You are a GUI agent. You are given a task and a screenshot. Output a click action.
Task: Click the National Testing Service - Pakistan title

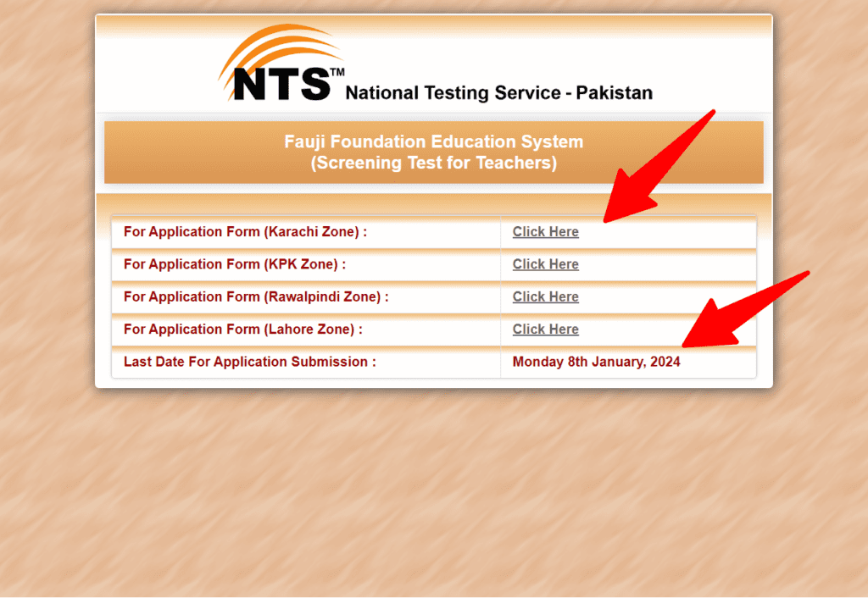[x=498, y=93]
